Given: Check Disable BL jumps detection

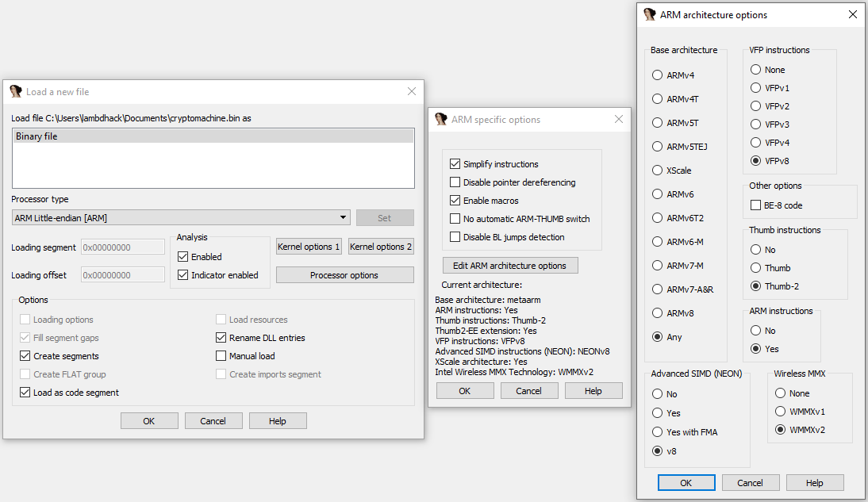Looking at the screenshot, I should (x=456, y=237).
